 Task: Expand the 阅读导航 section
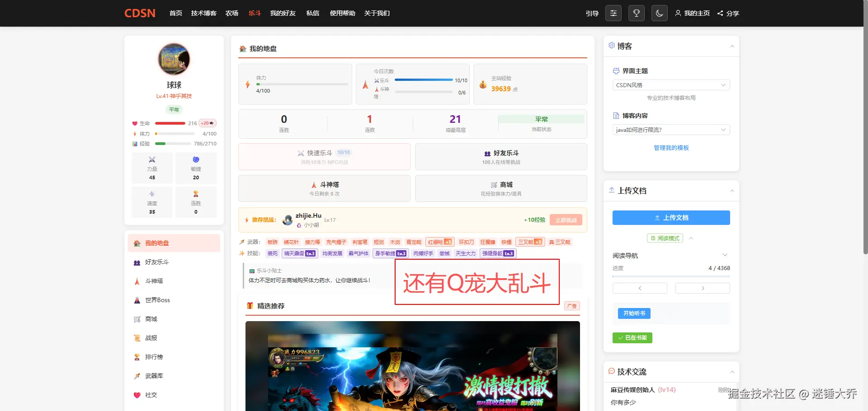coord(725,255)
